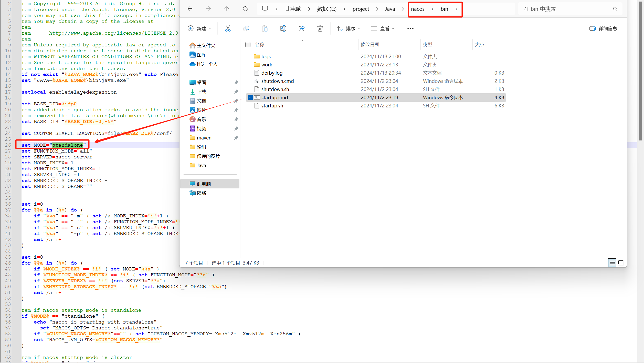Open the Apache LICENSE-2.0 link
Image resolution: width=644 pixels, height=363 pixels.
tap(113, 33)
